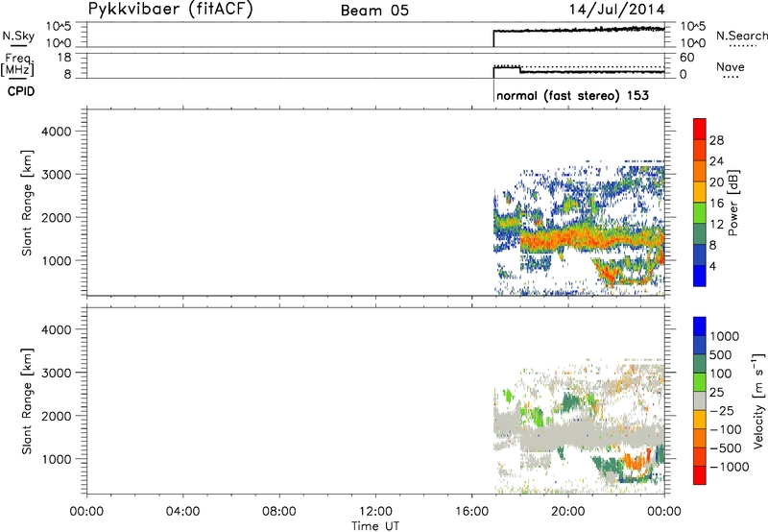This screenshot has width=768, height=532.
Task: Click the red top segment of power colorbar
Action: (700, 129)
